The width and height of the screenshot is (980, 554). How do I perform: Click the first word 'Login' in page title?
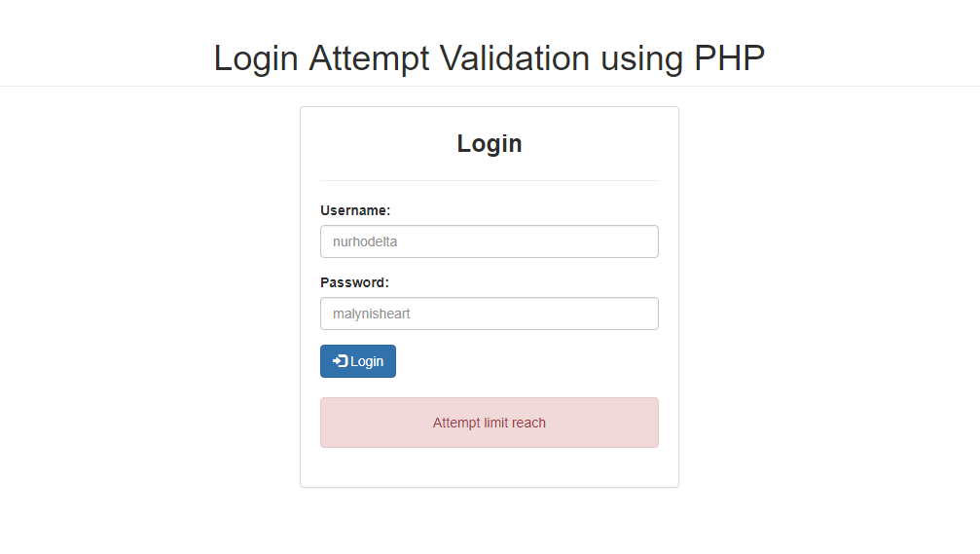(256, 60)
